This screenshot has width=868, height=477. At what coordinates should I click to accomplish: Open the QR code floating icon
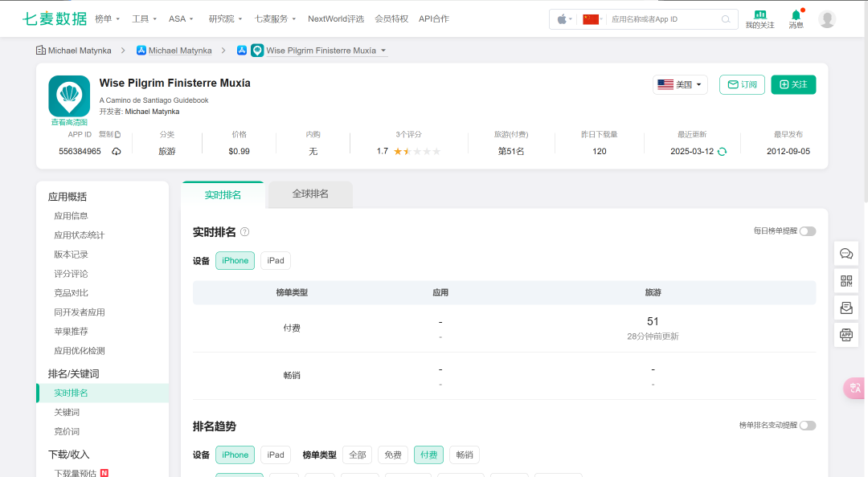click(x=846, y=281)
